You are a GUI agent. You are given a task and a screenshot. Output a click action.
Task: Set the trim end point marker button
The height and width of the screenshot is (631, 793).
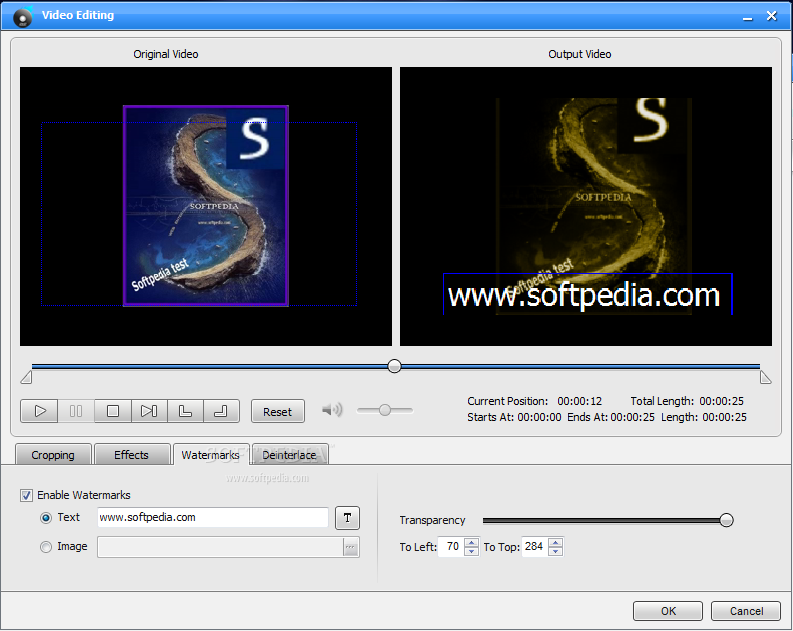pos(221,411)
